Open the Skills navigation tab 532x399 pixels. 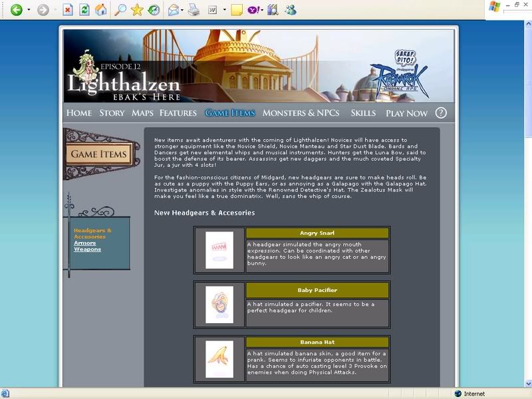[363, 113]
